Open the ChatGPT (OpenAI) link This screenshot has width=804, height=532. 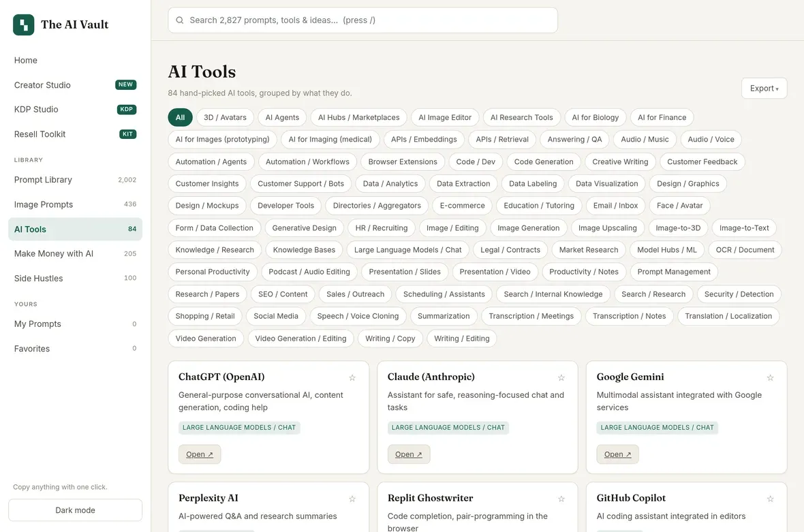(x=200, y=454)
